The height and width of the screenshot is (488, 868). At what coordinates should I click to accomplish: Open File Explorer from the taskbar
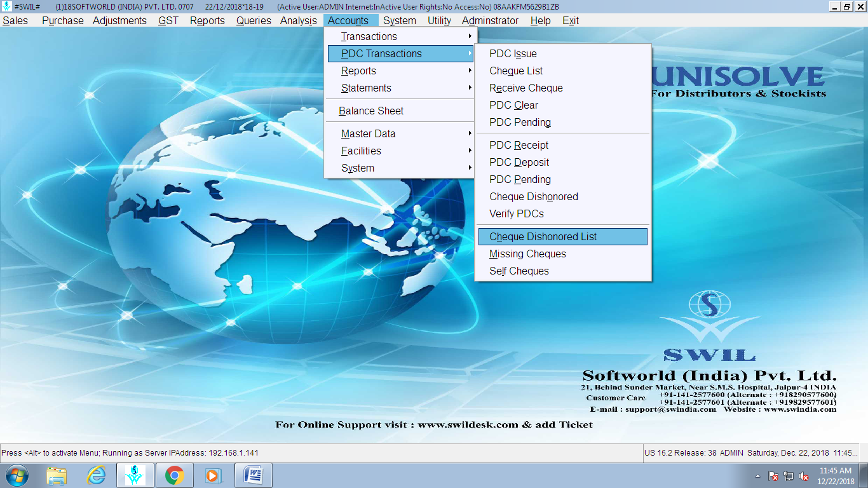tap(57, 475)
